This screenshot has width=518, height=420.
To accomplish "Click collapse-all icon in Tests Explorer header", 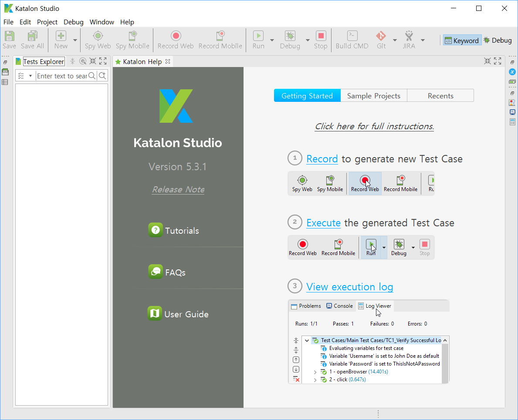I will (73, 61).
